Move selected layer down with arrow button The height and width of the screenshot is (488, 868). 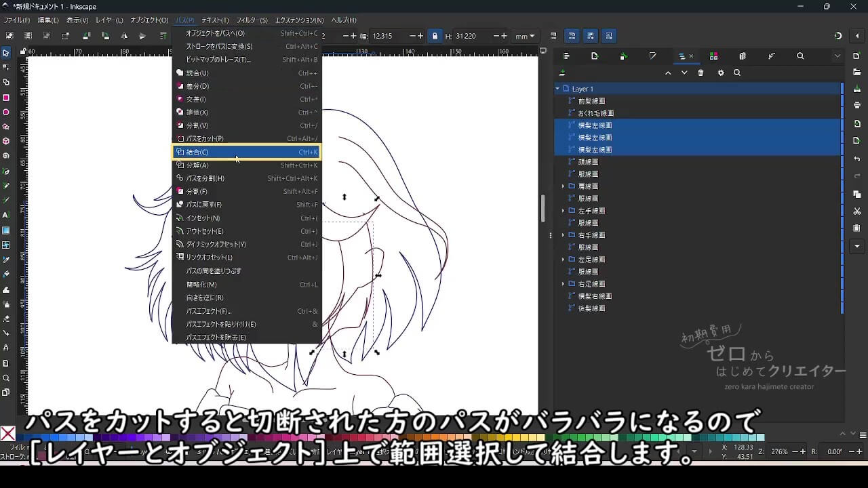684,73
